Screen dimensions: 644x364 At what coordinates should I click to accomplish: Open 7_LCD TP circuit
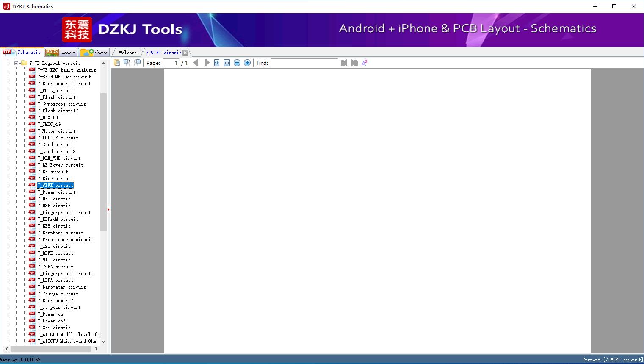tap(58, 138)
